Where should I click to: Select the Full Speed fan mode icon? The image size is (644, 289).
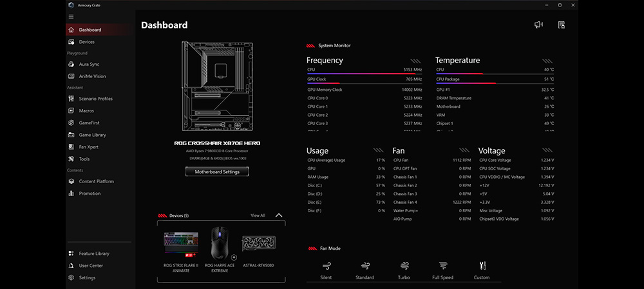(x=443, y=266)
